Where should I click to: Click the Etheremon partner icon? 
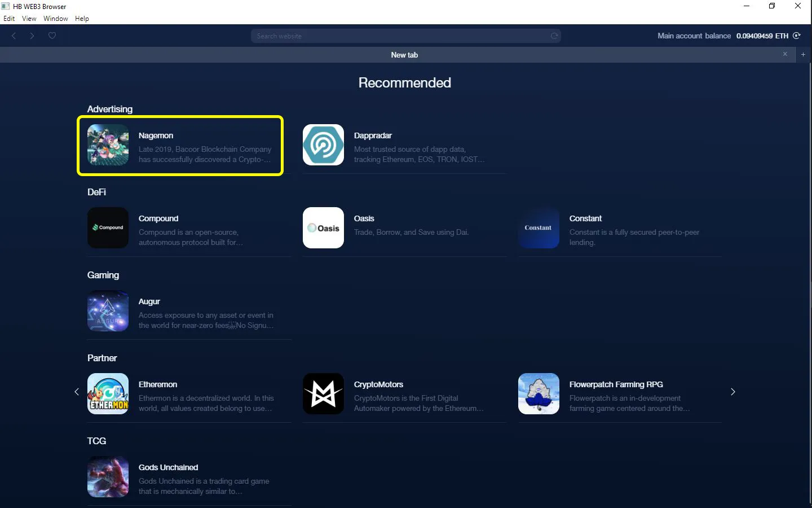(108, 393)
